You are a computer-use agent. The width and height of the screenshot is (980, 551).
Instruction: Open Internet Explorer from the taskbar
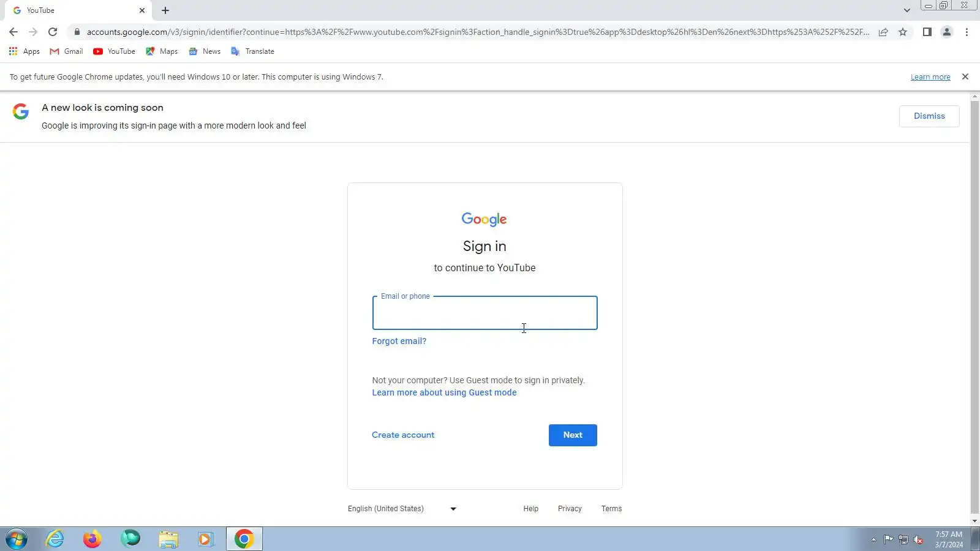(55, 539)
